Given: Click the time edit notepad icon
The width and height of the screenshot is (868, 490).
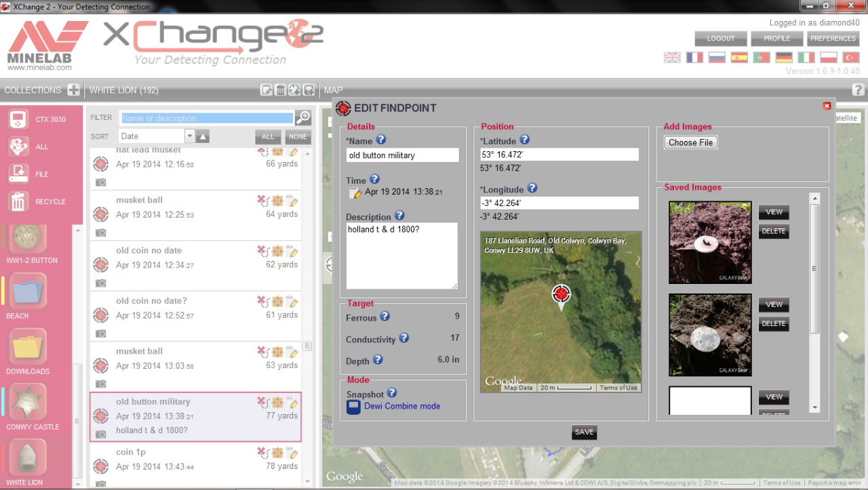Looking at the screenshot, I should tap(355, 193).
